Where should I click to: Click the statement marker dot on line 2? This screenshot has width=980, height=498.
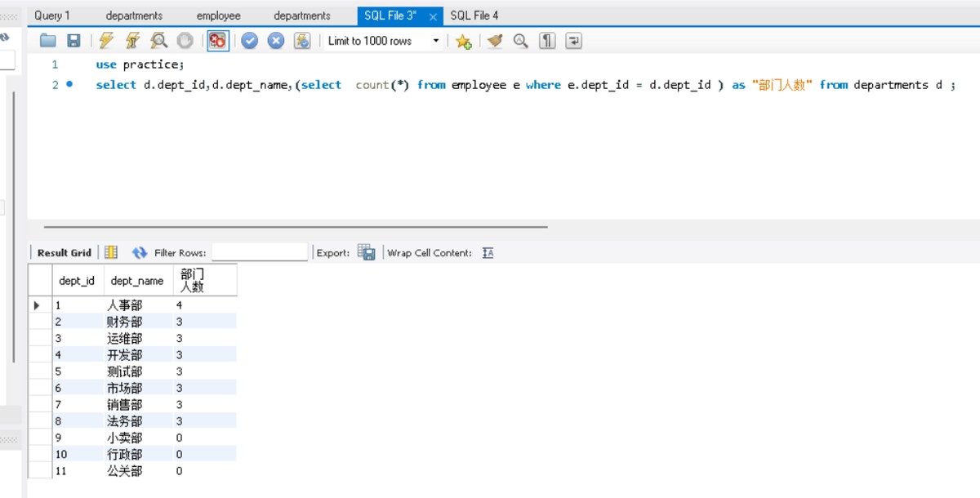coord(69,84)
